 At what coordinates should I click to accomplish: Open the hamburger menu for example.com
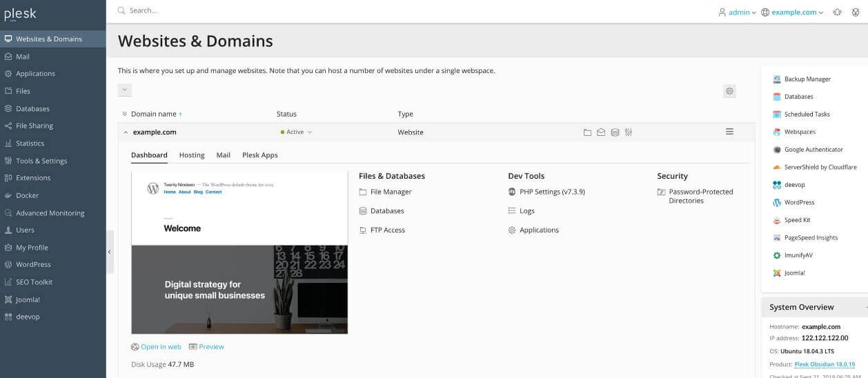point(729,132)
